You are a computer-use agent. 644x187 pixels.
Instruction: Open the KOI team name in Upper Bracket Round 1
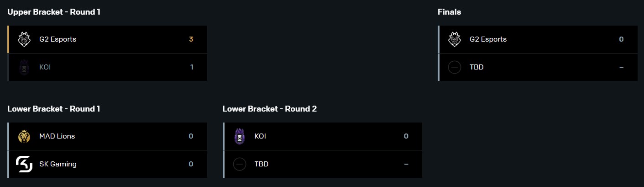click(x=45, y=67)
